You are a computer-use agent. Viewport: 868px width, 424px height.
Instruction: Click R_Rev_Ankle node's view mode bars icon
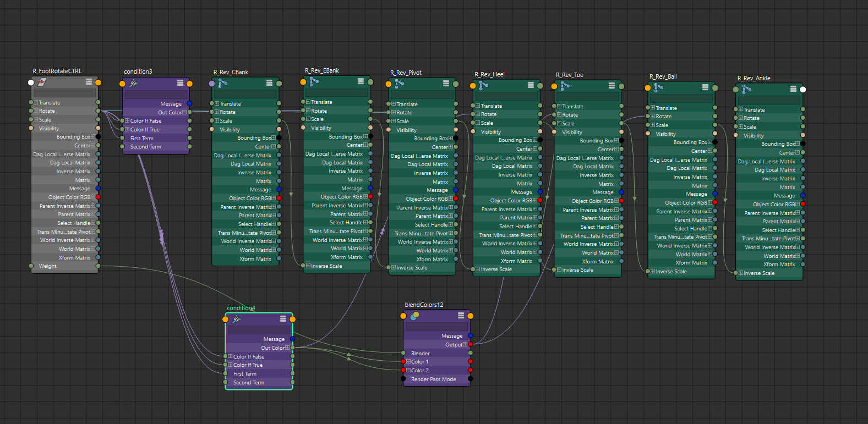pos(793,89)
